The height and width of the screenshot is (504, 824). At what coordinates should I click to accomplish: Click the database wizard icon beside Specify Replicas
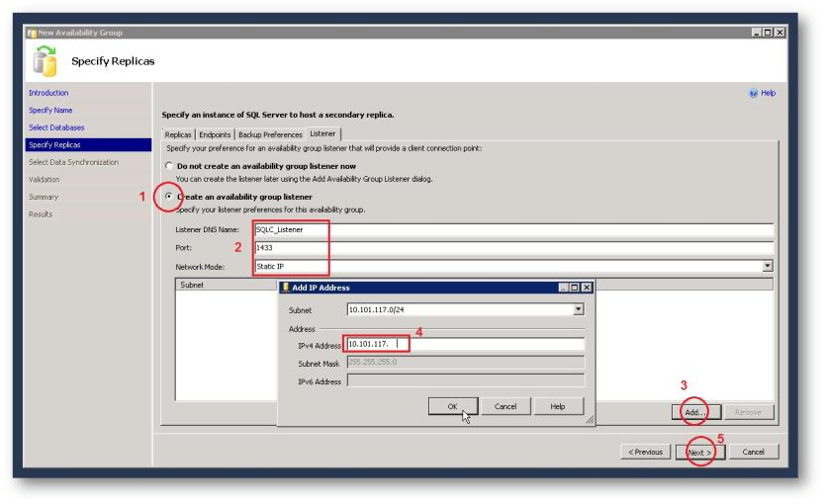click(x=46, y=61)
